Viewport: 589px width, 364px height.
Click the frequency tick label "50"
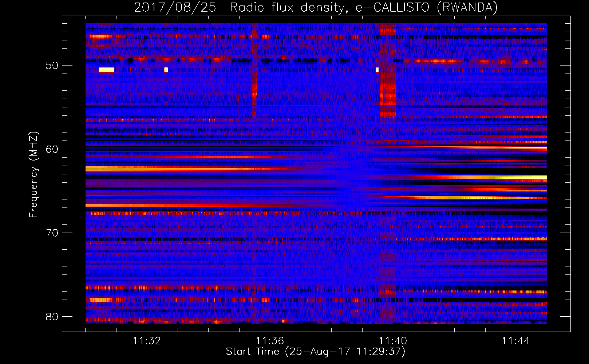52,66
